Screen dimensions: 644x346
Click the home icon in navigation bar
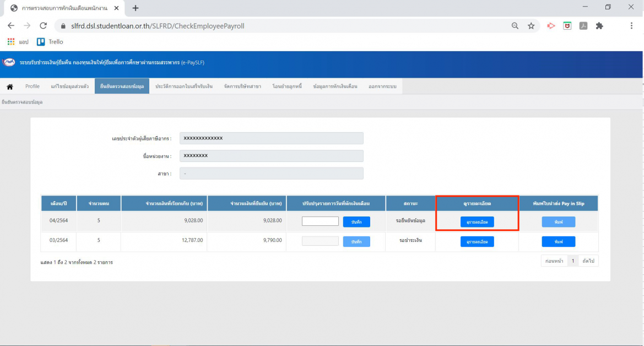pos(10,86)
